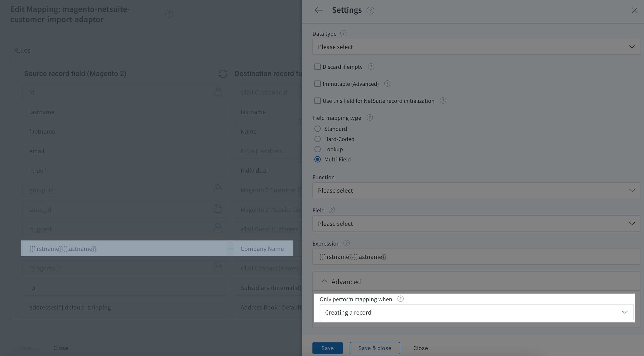644x356 pixels.
Task: Click the addresses[*].default_shipping source field
Action: (x=125, y=307)
